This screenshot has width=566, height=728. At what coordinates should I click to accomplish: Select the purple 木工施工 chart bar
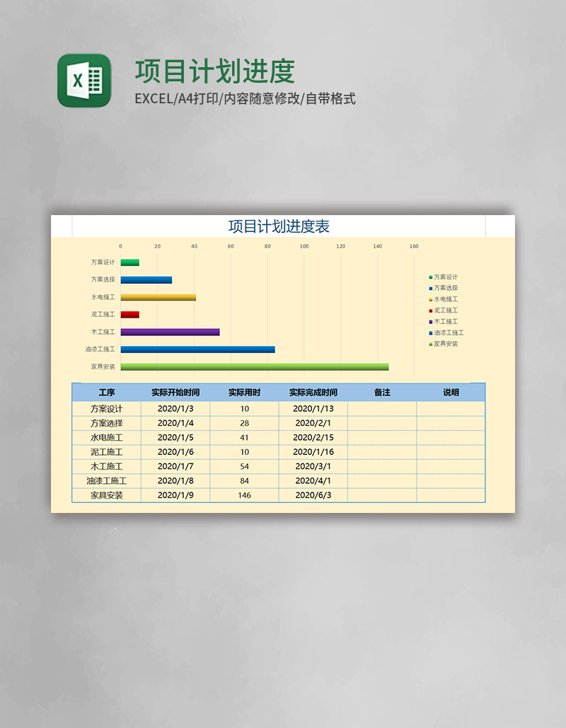(169, 330)
